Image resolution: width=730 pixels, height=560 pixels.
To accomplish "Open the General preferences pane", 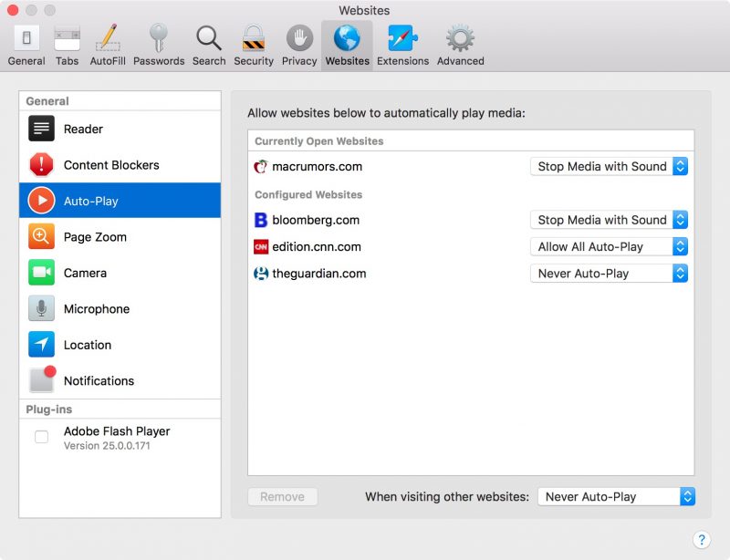I will 26,46.
